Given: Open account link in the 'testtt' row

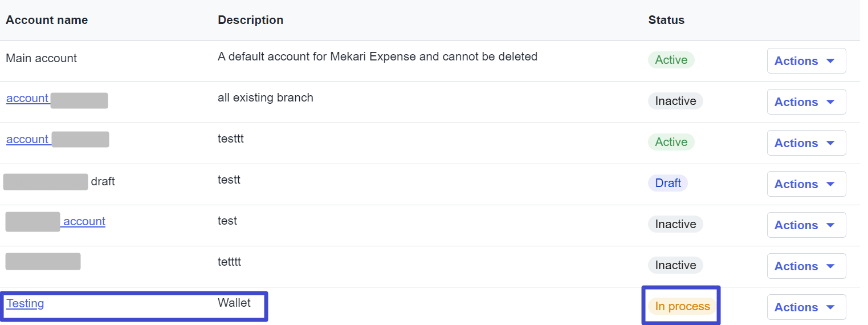Looking at the screenshot, I should (27, 139).
